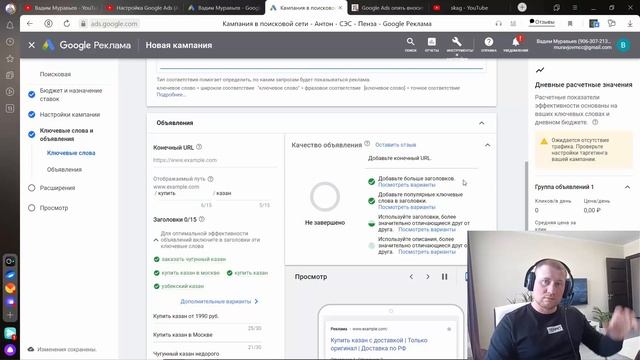
Task: Open the account avatar B
Action: click(623, 45)
